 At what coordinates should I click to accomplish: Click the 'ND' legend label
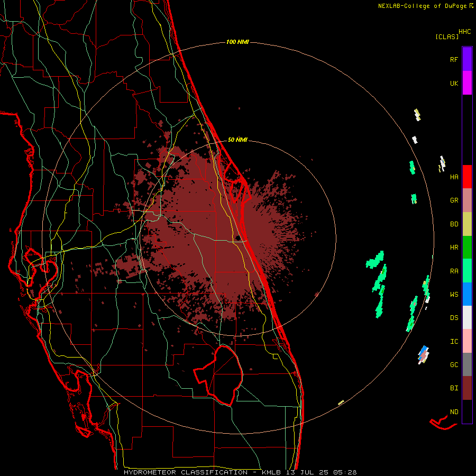[x=454, y=412]
